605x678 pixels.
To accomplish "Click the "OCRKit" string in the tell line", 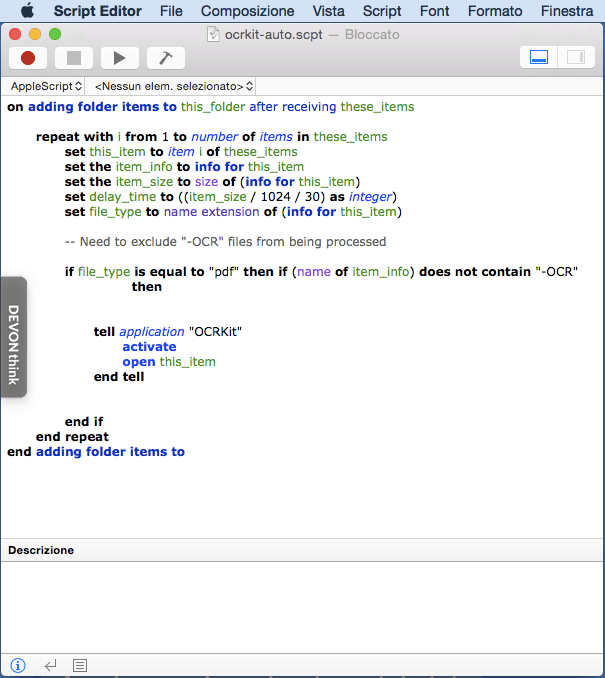I will click(x=215, y=332).
